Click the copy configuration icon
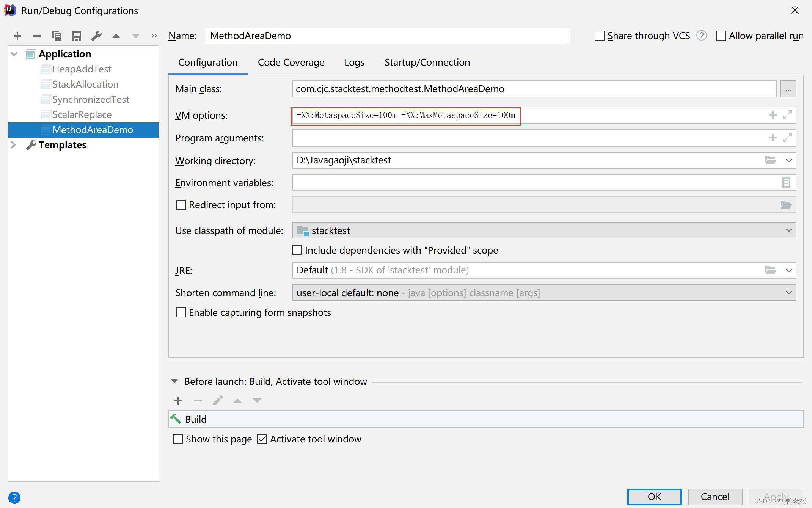812x508 pixels. [57, 36]
